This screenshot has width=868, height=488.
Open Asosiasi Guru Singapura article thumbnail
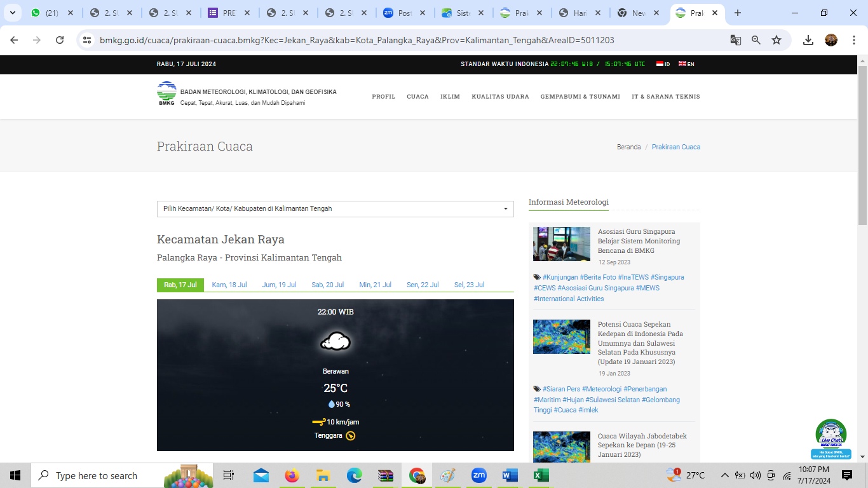tap(562, 244)
